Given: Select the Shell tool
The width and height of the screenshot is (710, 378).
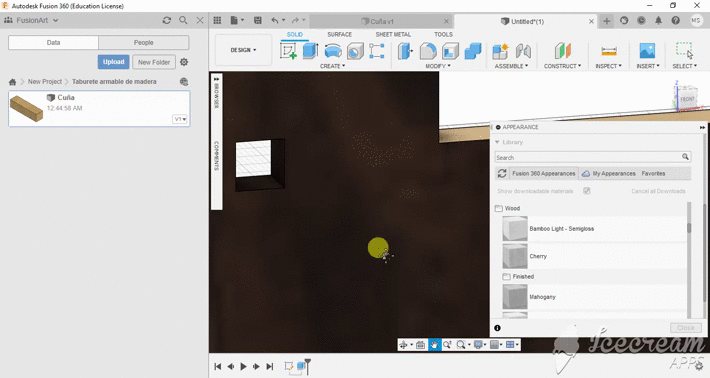Looking at the screenshot, I should pos(450,51).
